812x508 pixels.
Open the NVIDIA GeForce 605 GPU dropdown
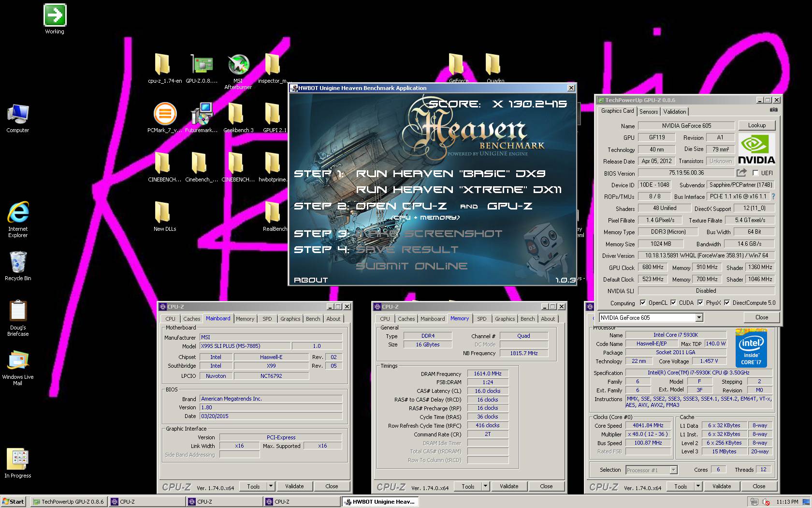click(x=699, y=317)
